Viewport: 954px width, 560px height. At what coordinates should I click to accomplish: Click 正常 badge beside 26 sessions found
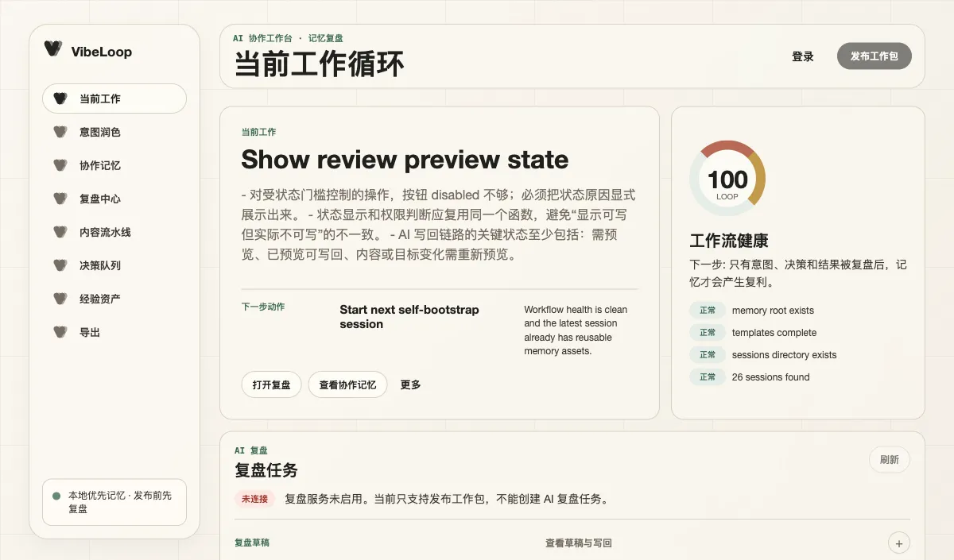point(708,377)
